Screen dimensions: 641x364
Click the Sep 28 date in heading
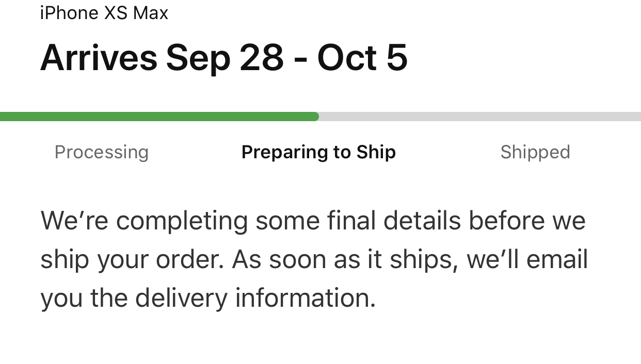(225, 57)
